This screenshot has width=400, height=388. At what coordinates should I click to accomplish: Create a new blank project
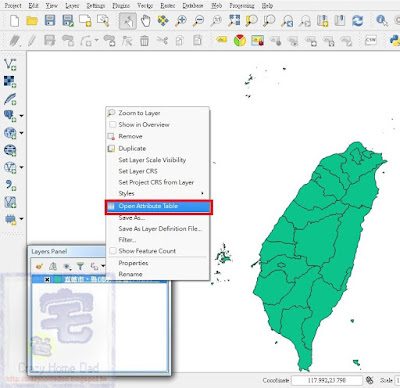pyautogui.click(x=15, y=21)
